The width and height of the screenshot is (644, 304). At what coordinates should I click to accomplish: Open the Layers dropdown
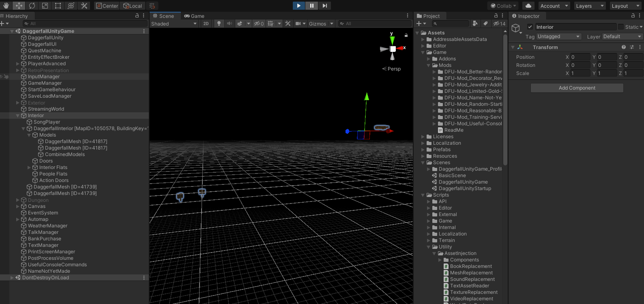pos(590,6)
